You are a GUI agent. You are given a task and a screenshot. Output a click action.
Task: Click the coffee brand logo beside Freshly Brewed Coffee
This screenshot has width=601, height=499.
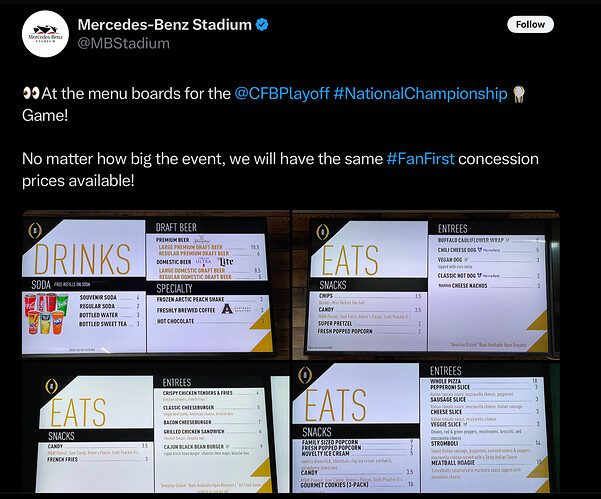tap(229, 310)
